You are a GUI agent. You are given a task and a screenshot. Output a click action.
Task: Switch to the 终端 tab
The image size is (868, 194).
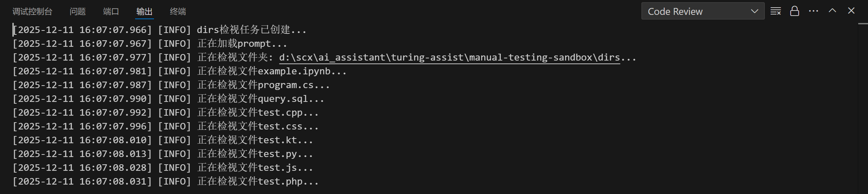[178, 12]
